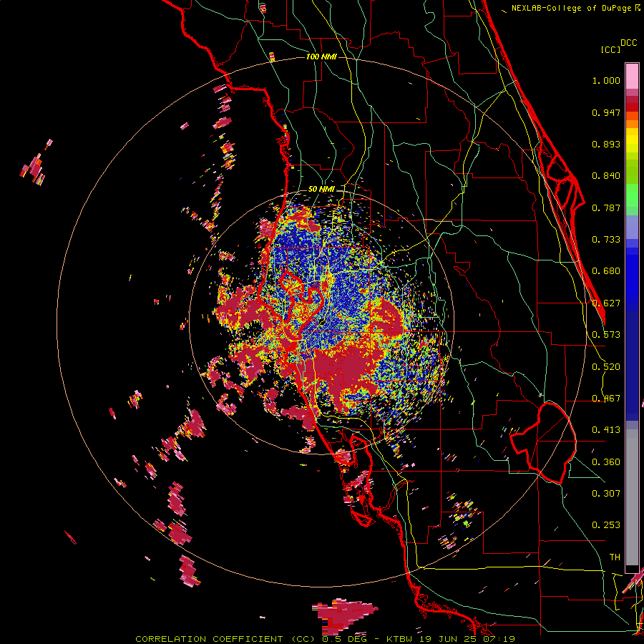Screen dimensions: 644x644
Task: Select the 0.253 scale value
Action: click(606, 525)
